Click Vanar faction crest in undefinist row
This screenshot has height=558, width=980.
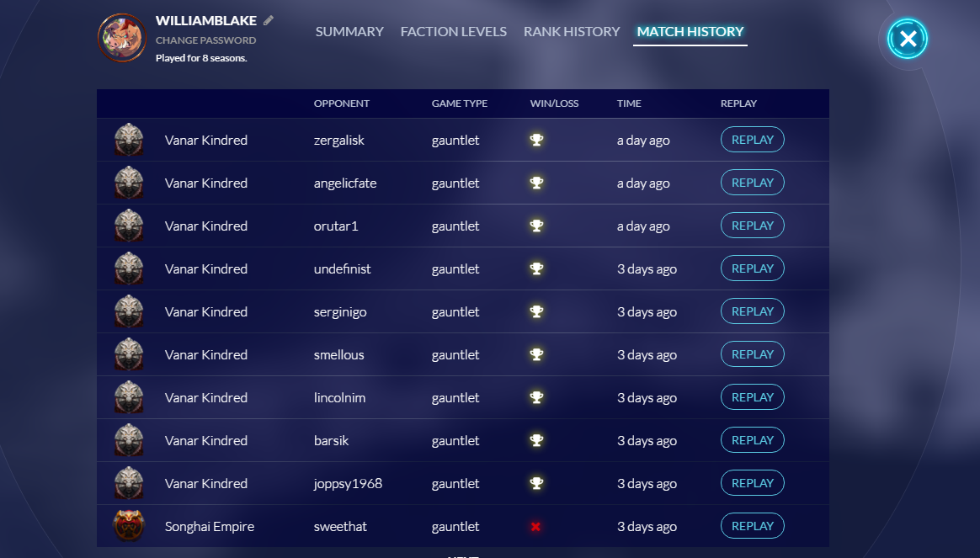coord(129,268)
